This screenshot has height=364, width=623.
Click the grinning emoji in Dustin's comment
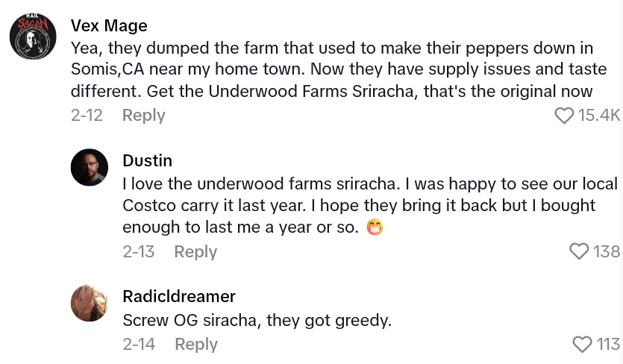pos(375,228)
